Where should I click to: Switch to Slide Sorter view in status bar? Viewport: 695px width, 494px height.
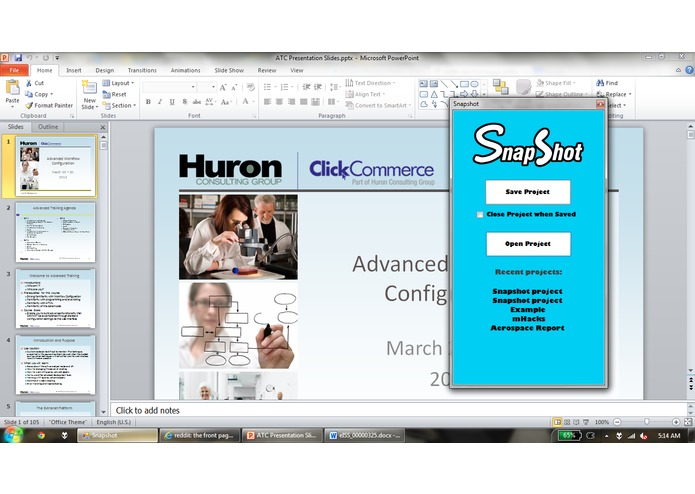[x=567, y=422]
